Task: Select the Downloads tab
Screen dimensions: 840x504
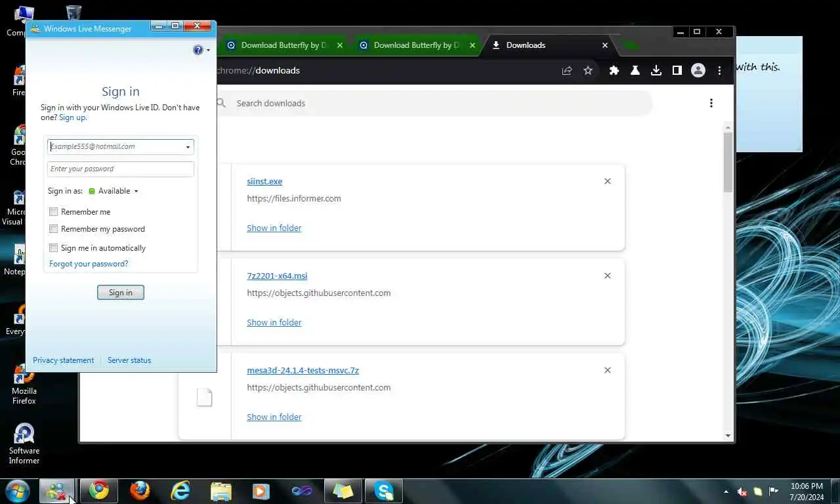Action: (551, 45)
